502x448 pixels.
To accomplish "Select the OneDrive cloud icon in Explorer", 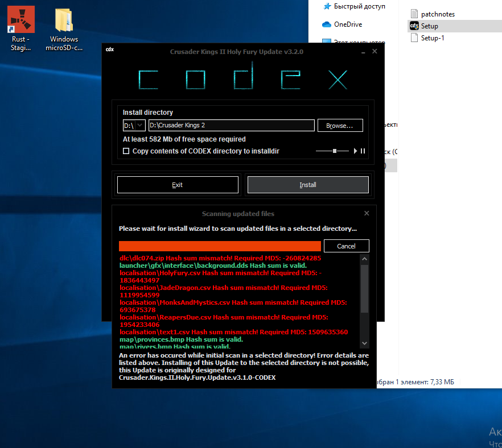I will tap(327, 24).
